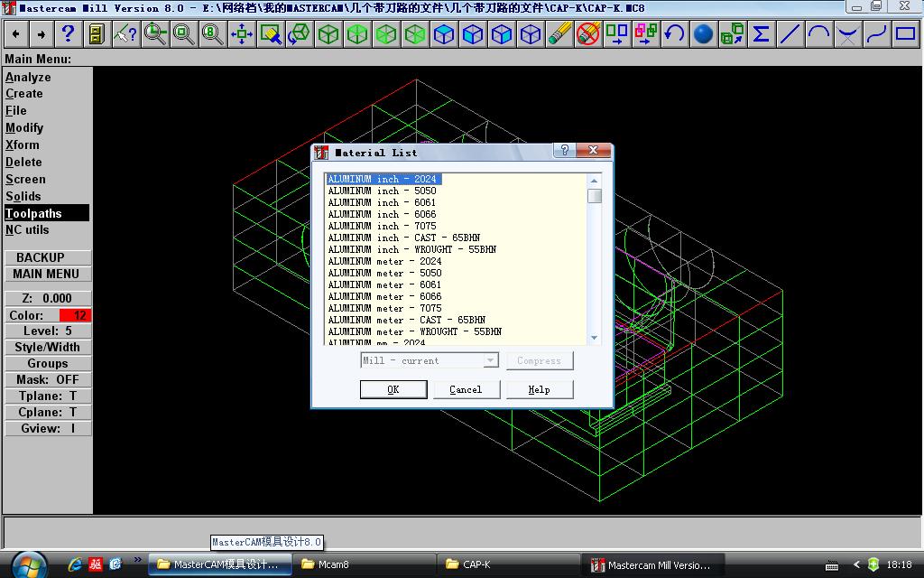Viewport: 924px width, 578px height.
Task: Select the Fillet crossing curves icon
Action: pos(847,34)
